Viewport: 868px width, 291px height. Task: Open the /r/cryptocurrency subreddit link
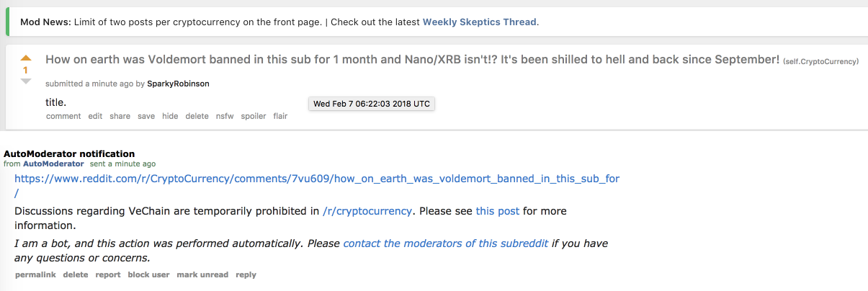[x=367, y=211]
